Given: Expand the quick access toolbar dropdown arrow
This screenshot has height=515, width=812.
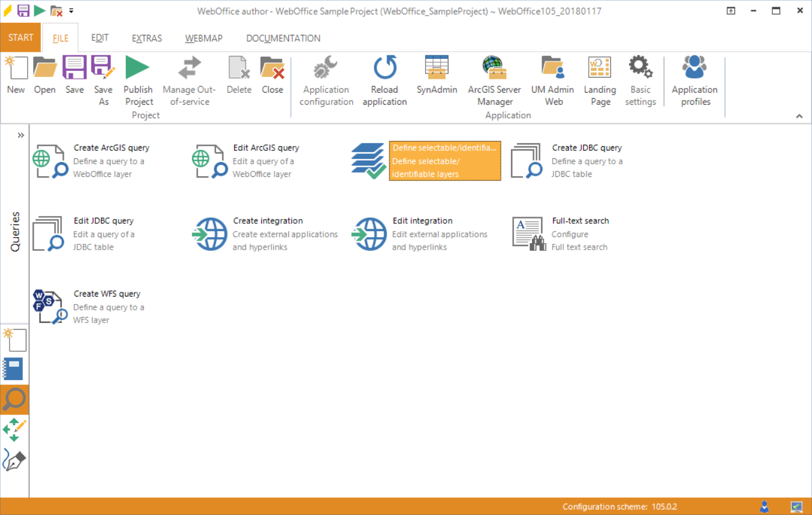Looking at the screenshot, I should pos(70,10).
